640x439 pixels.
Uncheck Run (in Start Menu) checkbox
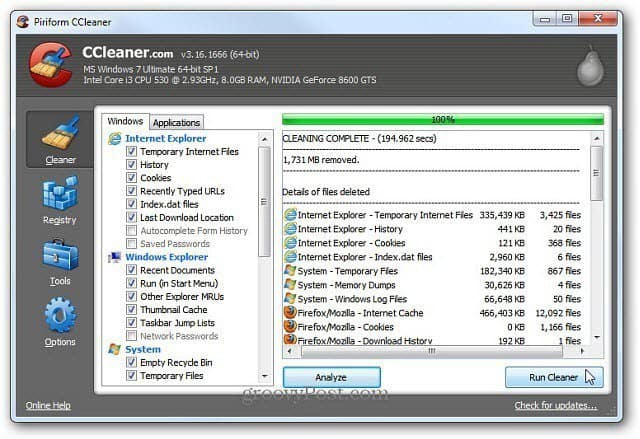pyautogui.click(x=131, y=283)
